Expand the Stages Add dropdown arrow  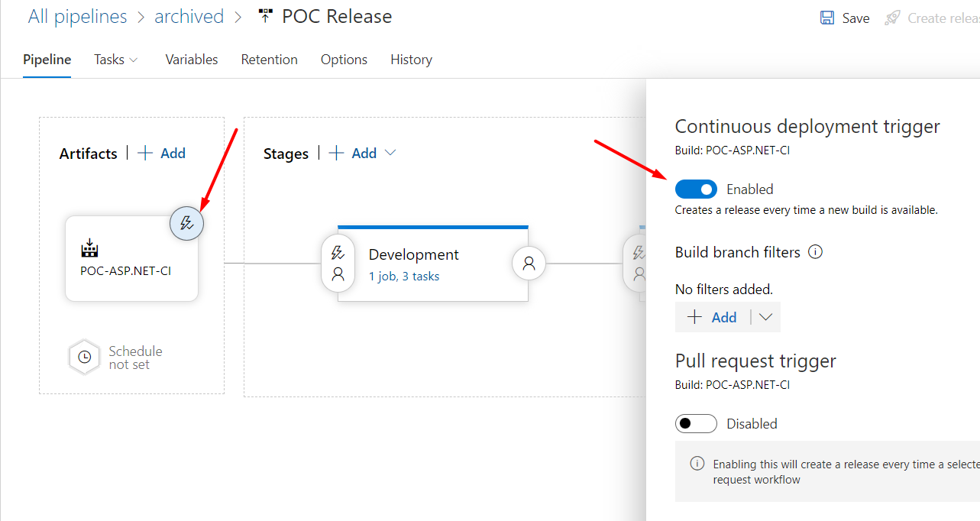(390, 153)
